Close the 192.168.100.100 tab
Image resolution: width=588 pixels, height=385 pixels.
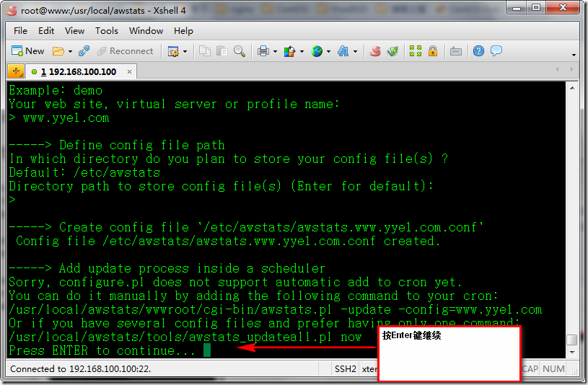[129, 71]
